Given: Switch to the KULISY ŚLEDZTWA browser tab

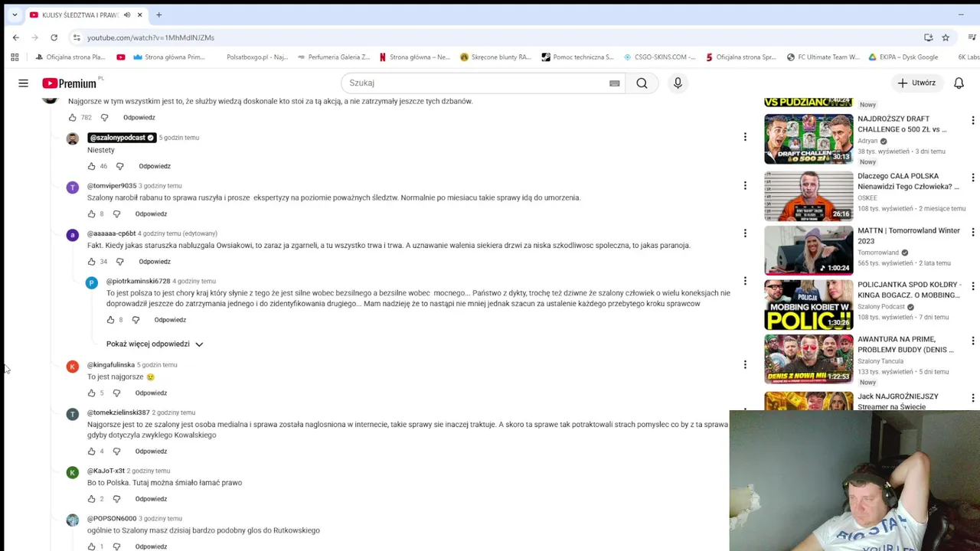Looking at the screenshot, I should pyautogui.click(x=79, y=15).
